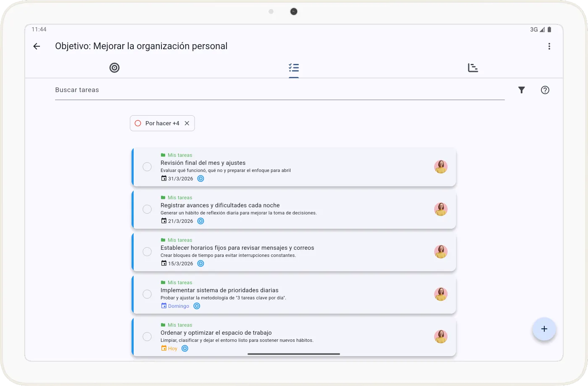Check off Registrar avances y dificultades task

point(147,209)
